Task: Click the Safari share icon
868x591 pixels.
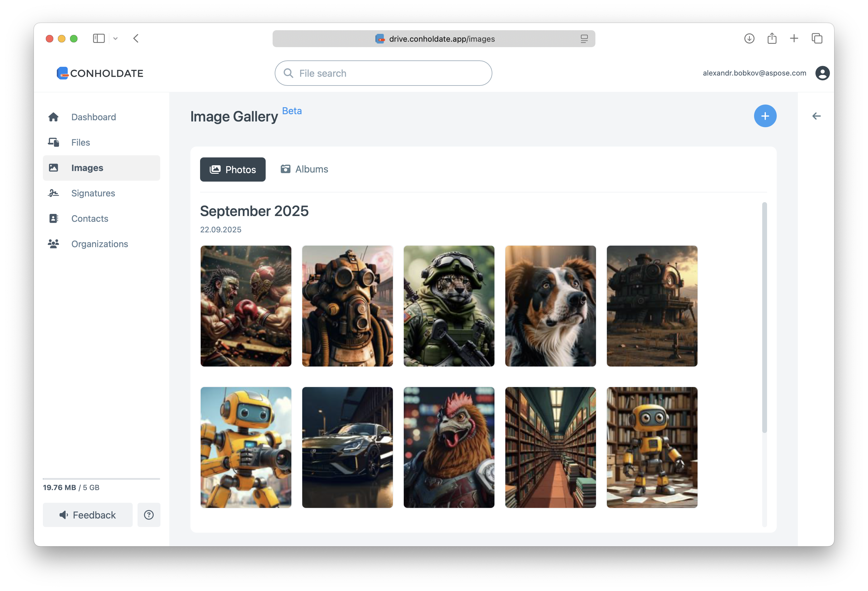Action: (772, 38)
